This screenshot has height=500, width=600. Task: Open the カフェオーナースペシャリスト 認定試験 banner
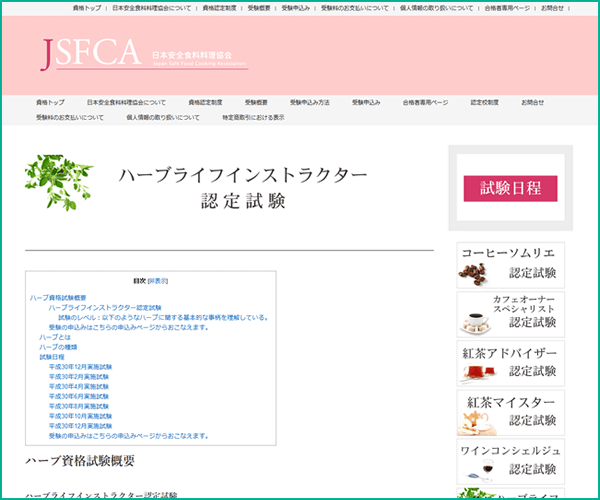pyautogui.click(x=510, y=314)
